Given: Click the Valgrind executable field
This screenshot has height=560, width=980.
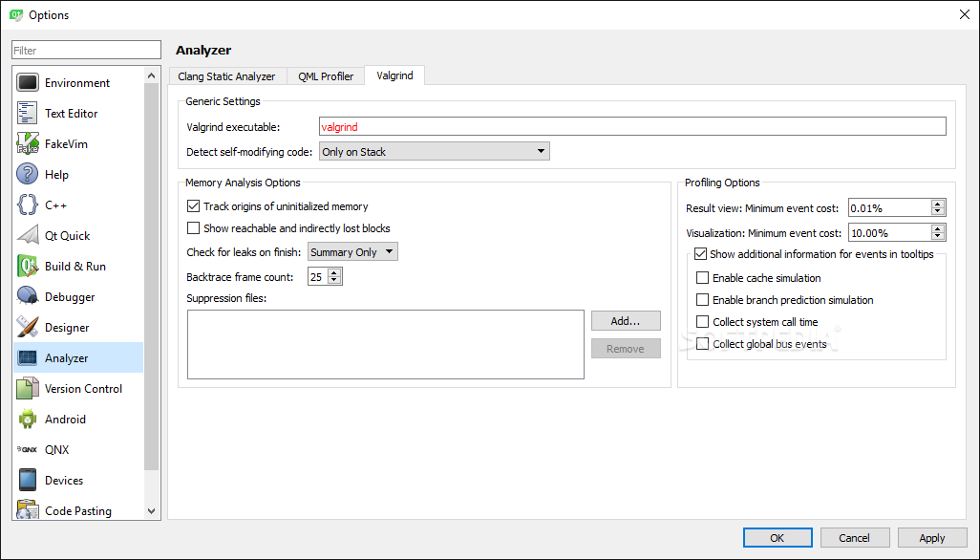Looking at the screenshot, I should click(632, 127).
